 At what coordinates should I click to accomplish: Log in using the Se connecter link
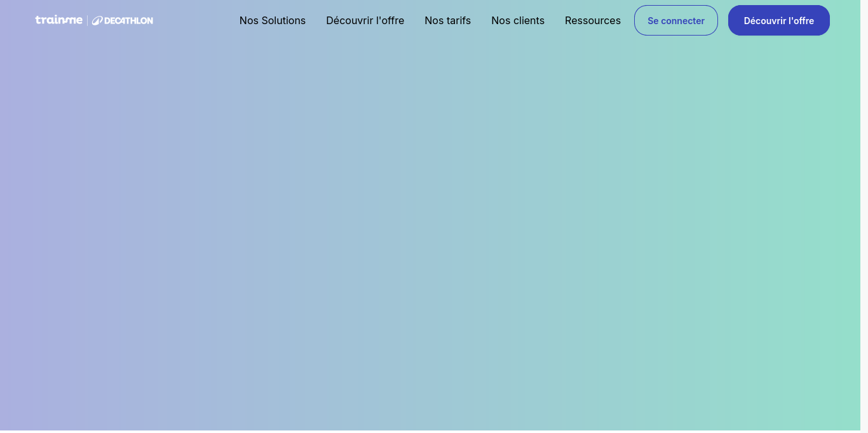click(x=676, y=20)
